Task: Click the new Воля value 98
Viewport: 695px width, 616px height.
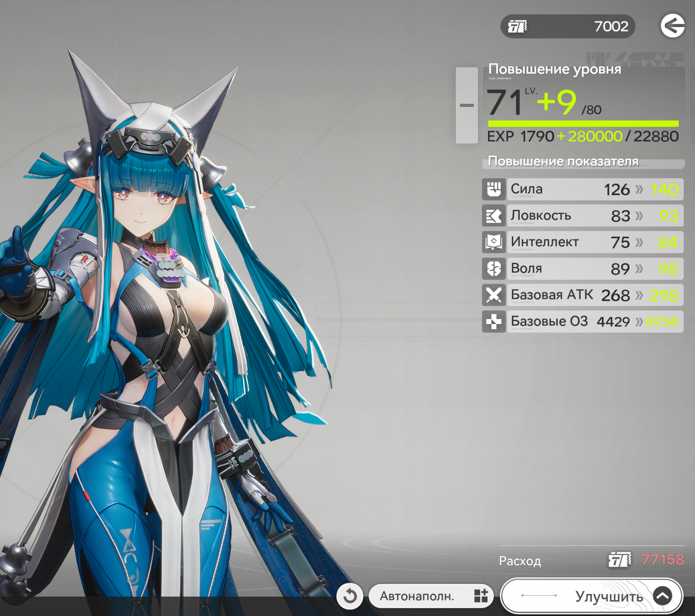Action: [x=668, y=269]
